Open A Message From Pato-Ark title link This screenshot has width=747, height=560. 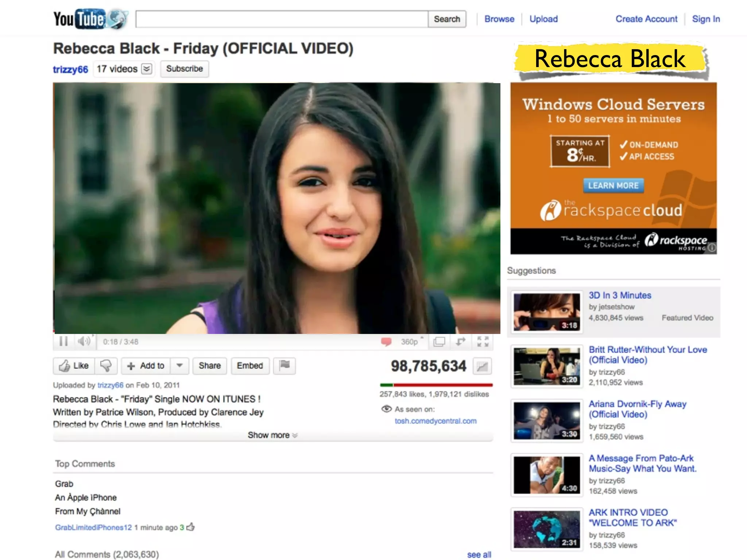[x=643, y=463]
